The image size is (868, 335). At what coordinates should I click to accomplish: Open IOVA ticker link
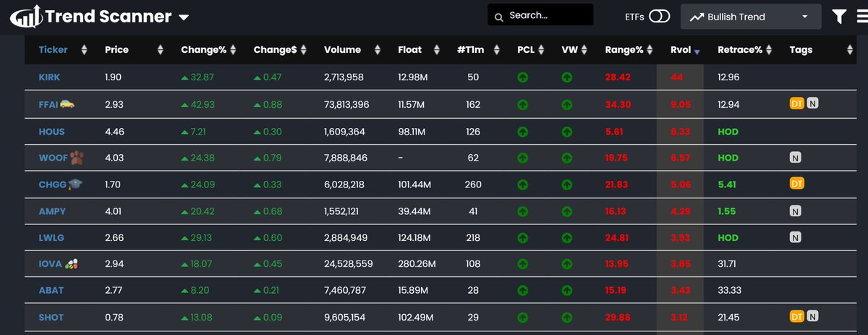pyautogui.click(x=50, y=264)
